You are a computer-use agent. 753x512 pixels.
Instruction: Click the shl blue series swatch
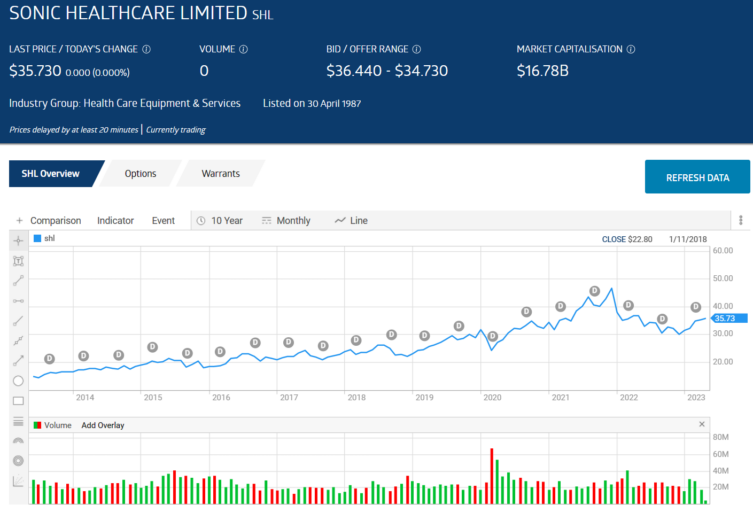pos(37,238)
